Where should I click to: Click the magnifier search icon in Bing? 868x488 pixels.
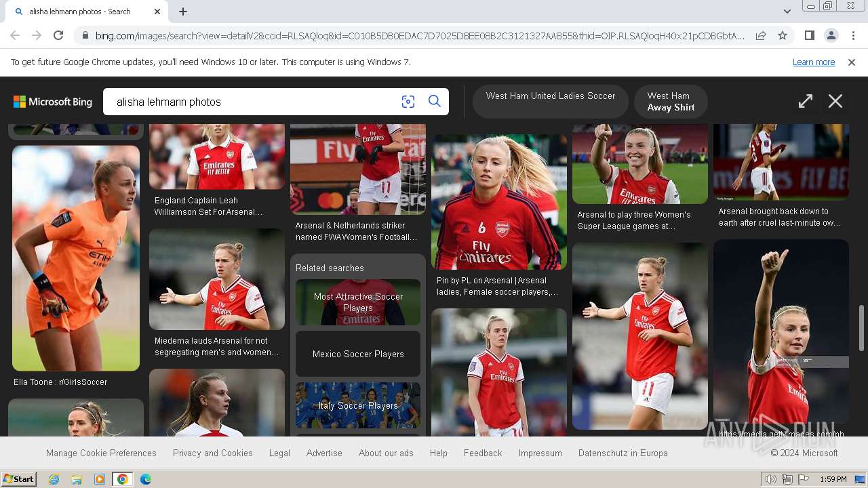435,102
